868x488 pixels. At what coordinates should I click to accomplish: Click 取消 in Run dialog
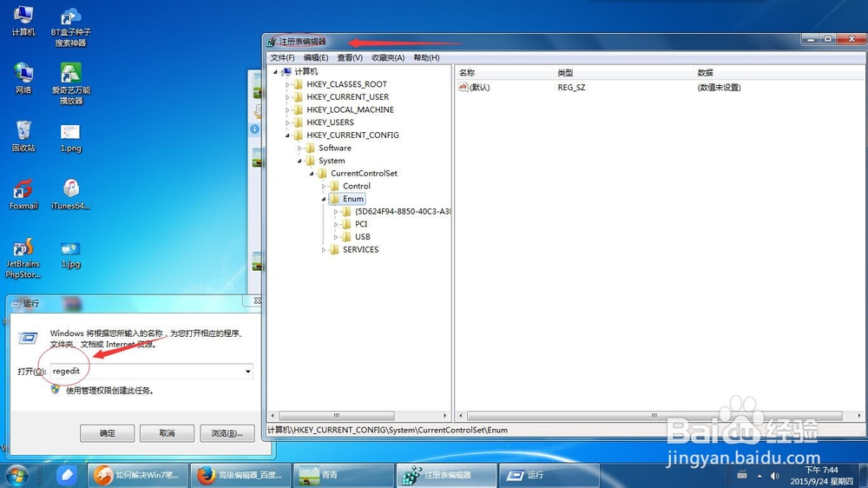tap(168, 433)
